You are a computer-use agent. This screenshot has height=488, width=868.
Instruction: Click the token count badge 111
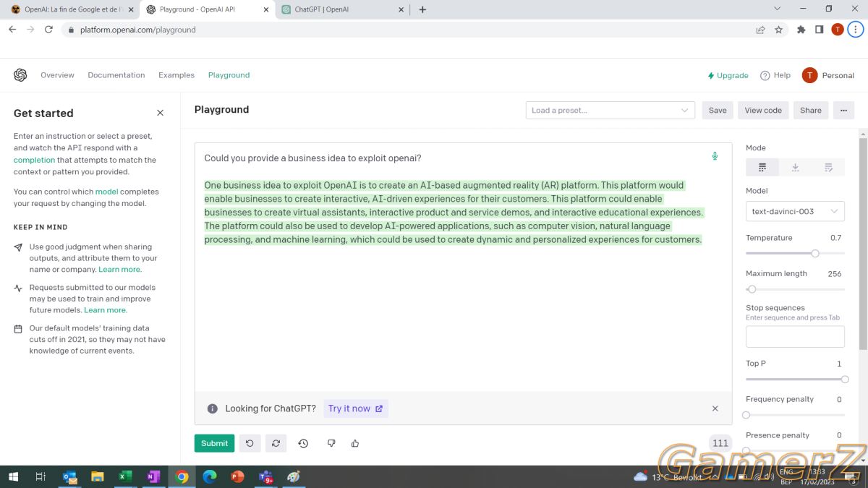pyautogui.click(x=720, y=443)
